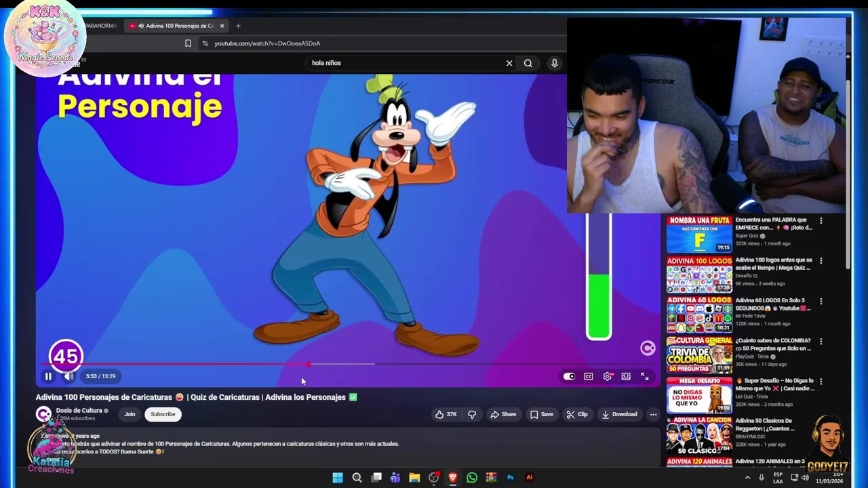Open 'Super Desafío – No Digas lo Mismo' title

pyautogui.click(x=775, y=385)
